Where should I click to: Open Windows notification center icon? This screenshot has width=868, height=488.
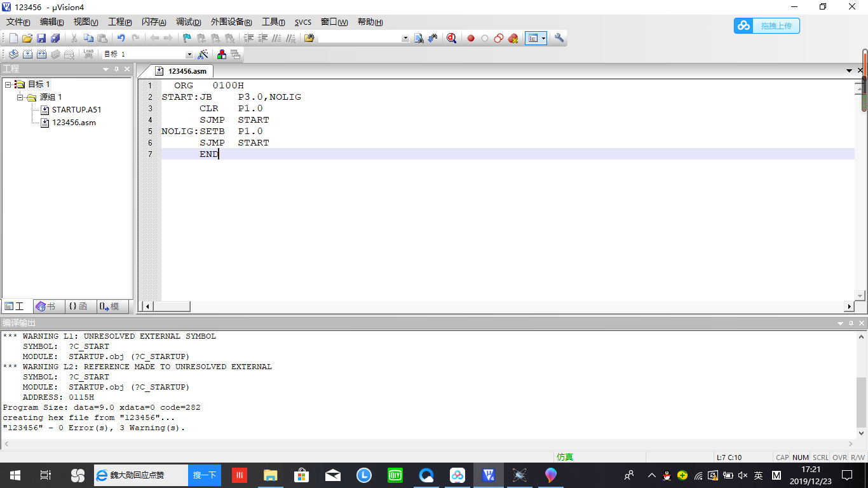tap(847, 475)
